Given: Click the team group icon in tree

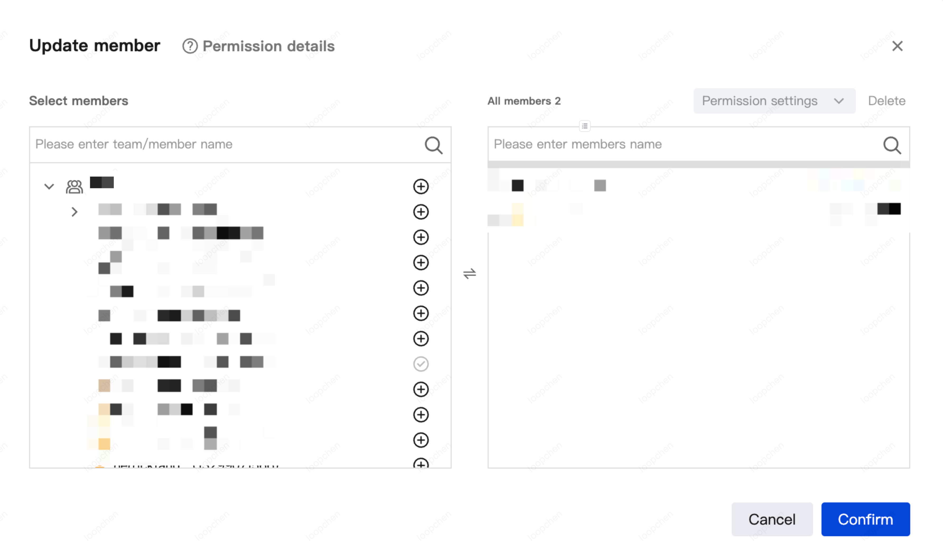Looking at the screenshot, I should point(74,186).
